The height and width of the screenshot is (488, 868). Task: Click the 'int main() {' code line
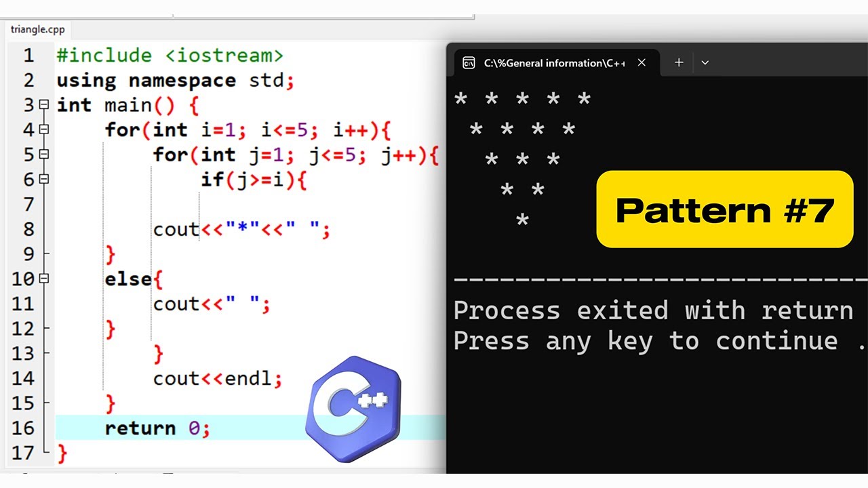click(127, 105)
